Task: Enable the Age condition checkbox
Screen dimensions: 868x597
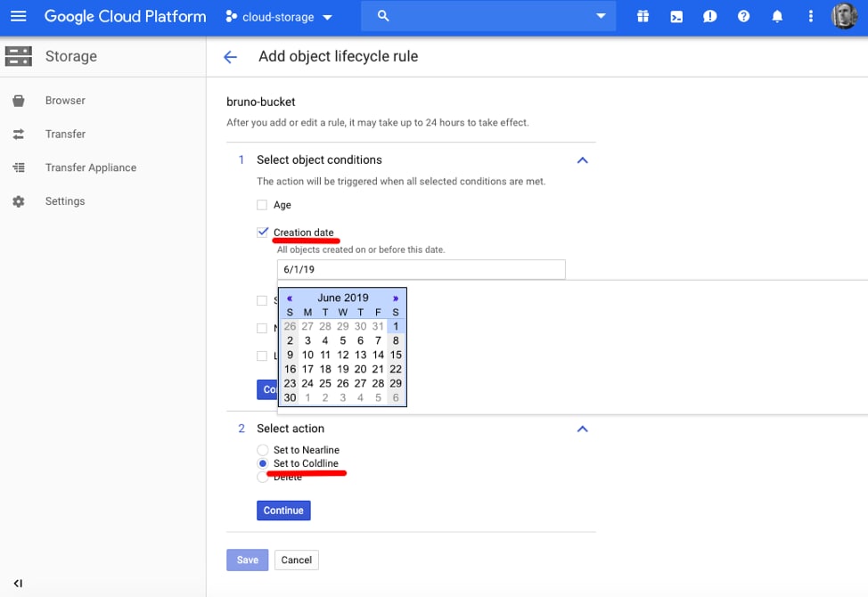Action: click(262, 205)
